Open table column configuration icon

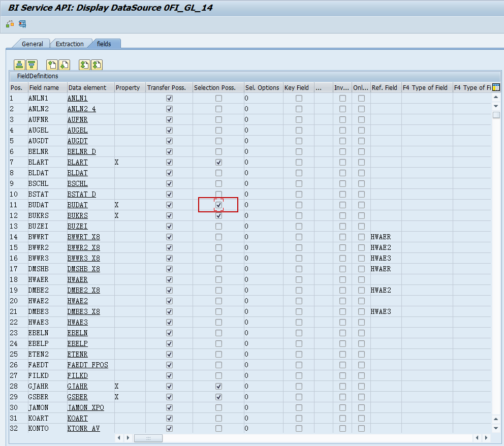pyautogui.click(x=496, y=87)
